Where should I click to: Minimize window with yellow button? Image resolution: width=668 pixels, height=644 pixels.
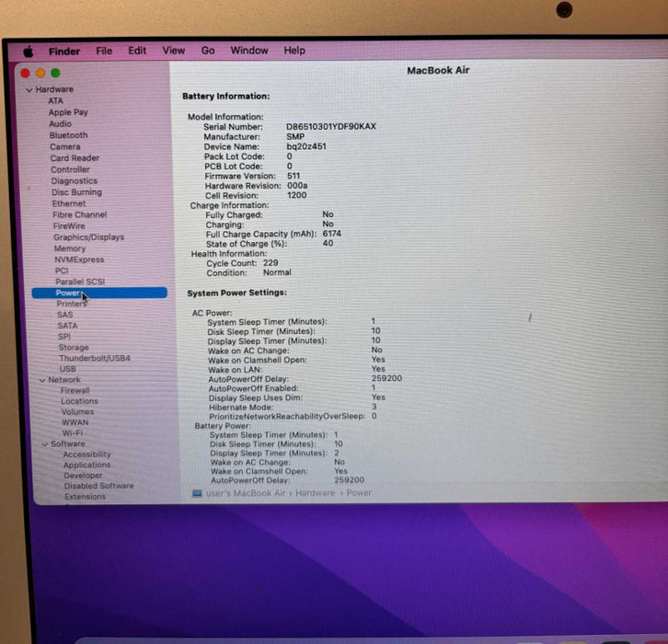(40, 74)
